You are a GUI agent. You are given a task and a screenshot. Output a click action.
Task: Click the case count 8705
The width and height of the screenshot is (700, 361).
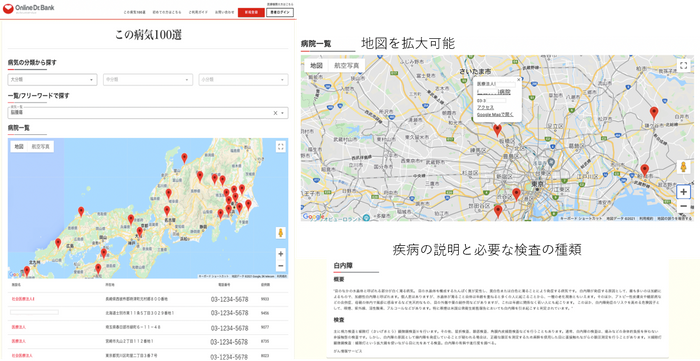tap(265, 341)
